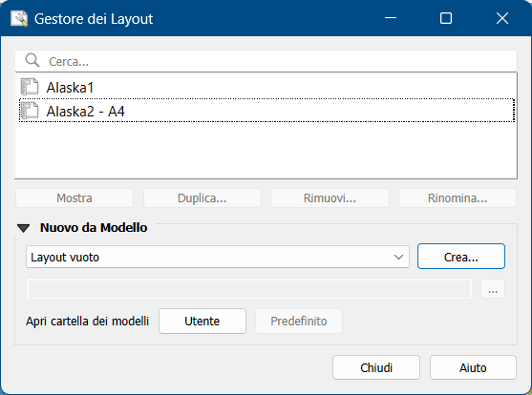The image size is (532, 395).
Task: Click the Apri cartella dei modelli label
Action: [88, 322]
